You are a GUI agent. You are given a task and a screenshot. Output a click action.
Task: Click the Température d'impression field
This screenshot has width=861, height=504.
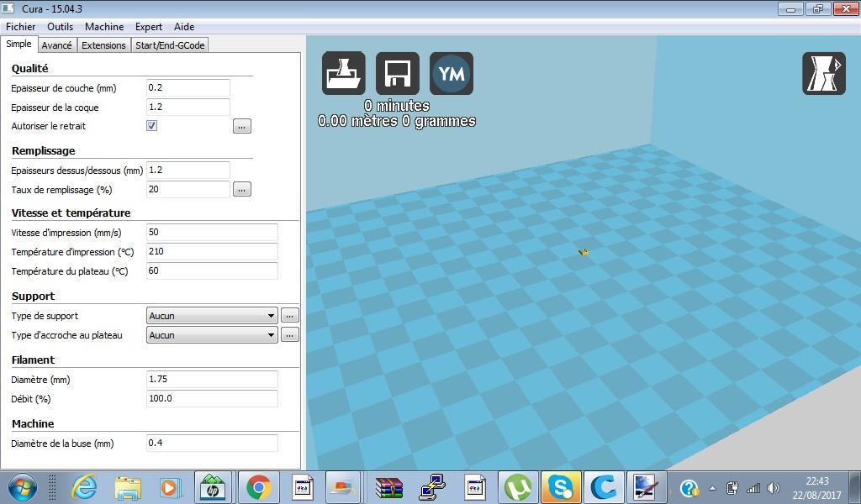(212, 251)
